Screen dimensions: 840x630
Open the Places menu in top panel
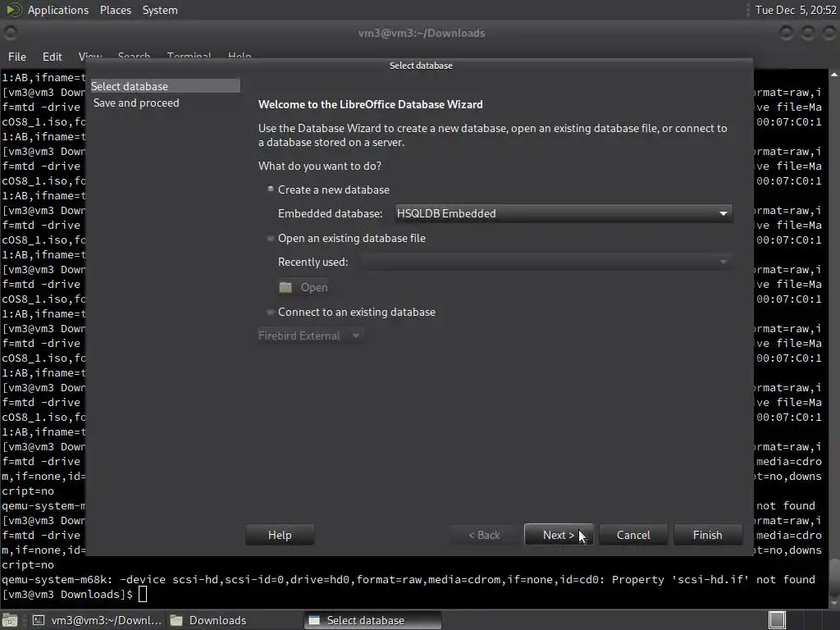(116, 10)
